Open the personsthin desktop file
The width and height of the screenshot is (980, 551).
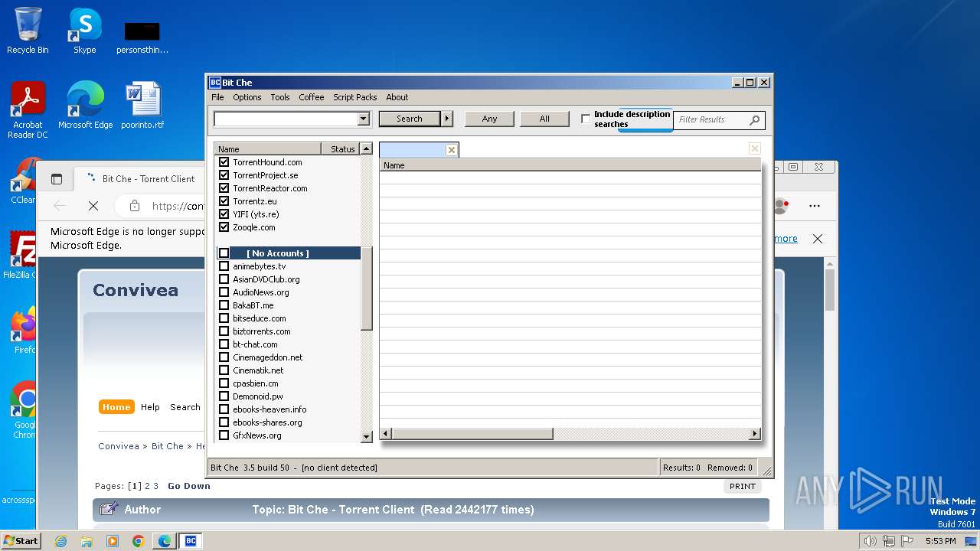tap(142, 37)
